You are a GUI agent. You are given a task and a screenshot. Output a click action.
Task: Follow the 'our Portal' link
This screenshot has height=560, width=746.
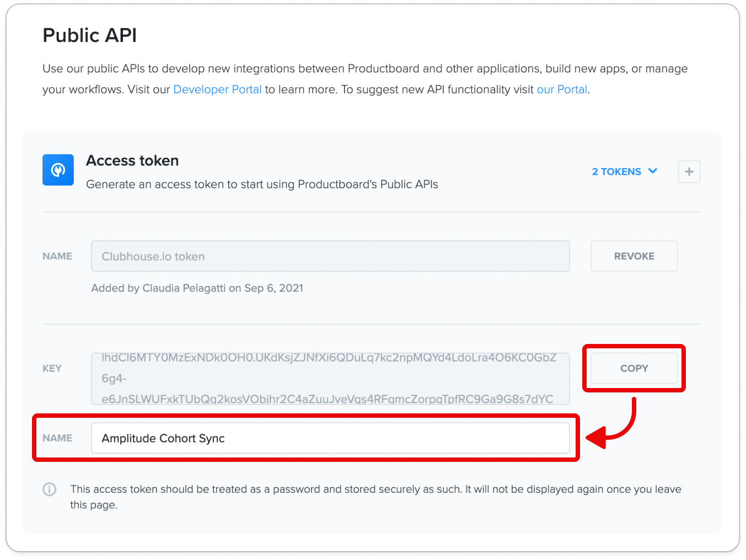click(x=562, y=89)
